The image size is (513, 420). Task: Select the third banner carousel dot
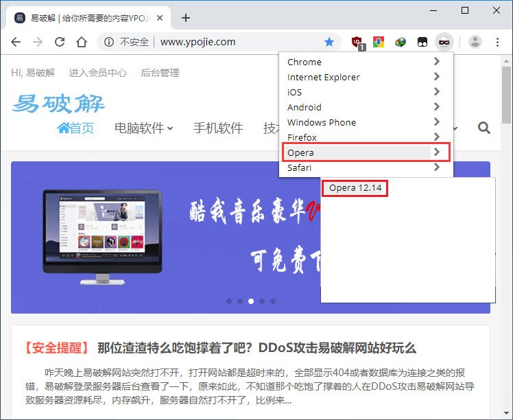[x=251, y=301]
